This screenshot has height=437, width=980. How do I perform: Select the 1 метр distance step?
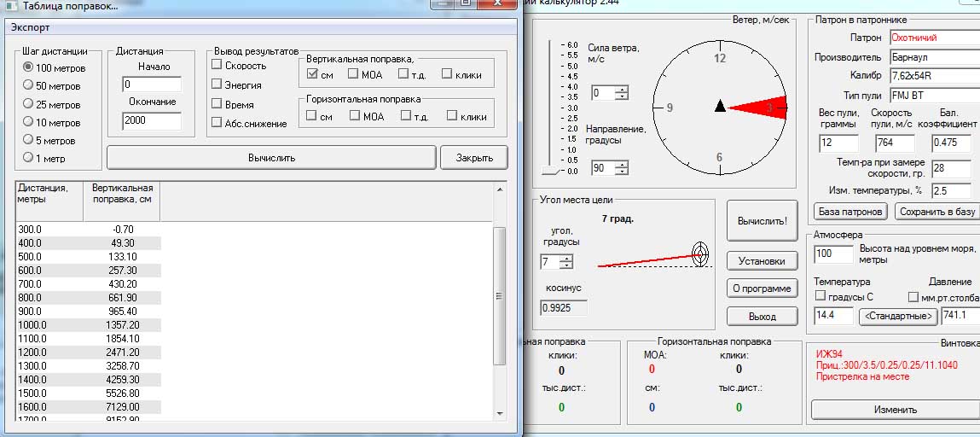click(29, 158)
